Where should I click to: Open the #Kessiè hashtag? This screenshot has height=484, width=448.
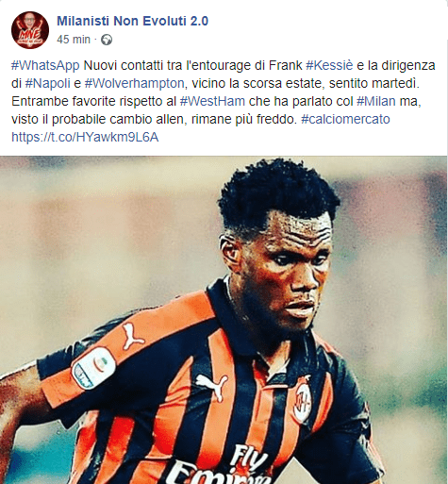pos(329,66)
